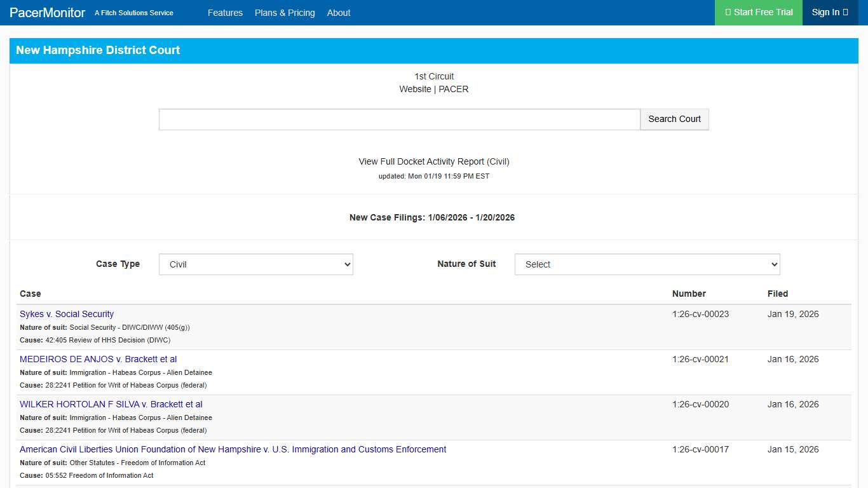The height and width of the screenshot is (488, 868).
Task: Click the Start Free Trial button
Action: 758,12
